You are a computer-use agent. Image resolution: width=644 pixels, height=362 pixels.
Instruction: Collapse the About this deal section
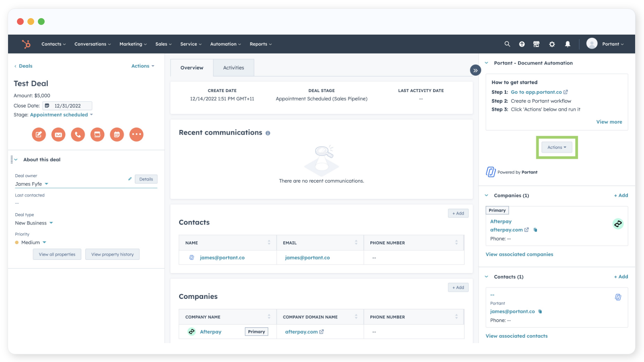click(x=16, y=160)
